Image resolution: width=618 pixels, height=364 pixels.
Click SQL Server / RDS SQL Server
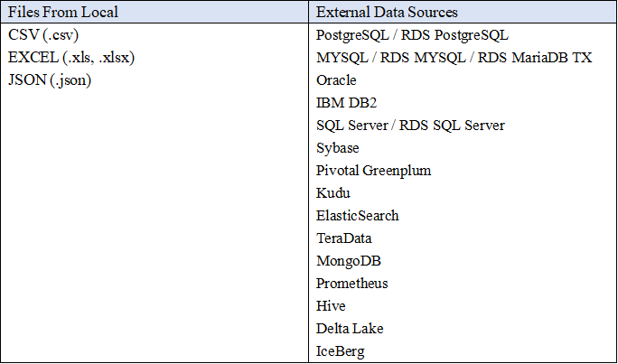(x=410, y=126)
